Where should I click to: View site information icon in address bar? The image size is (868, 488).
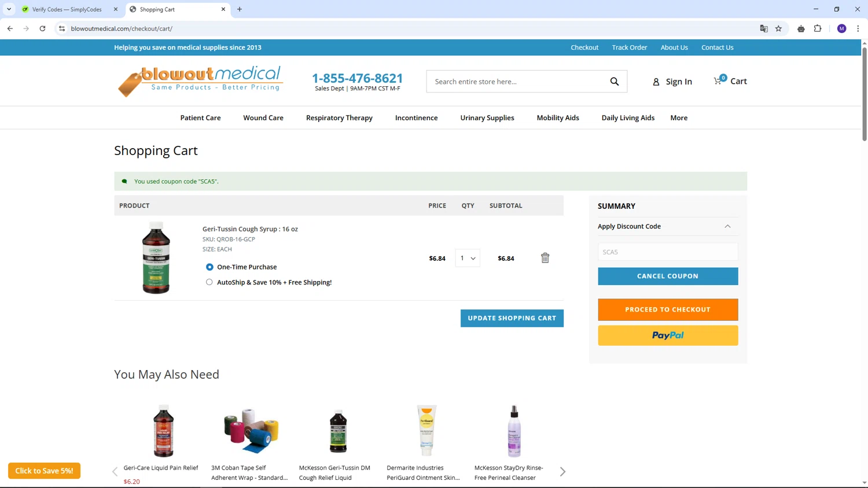pyautogui.click(x=62, y=28)
